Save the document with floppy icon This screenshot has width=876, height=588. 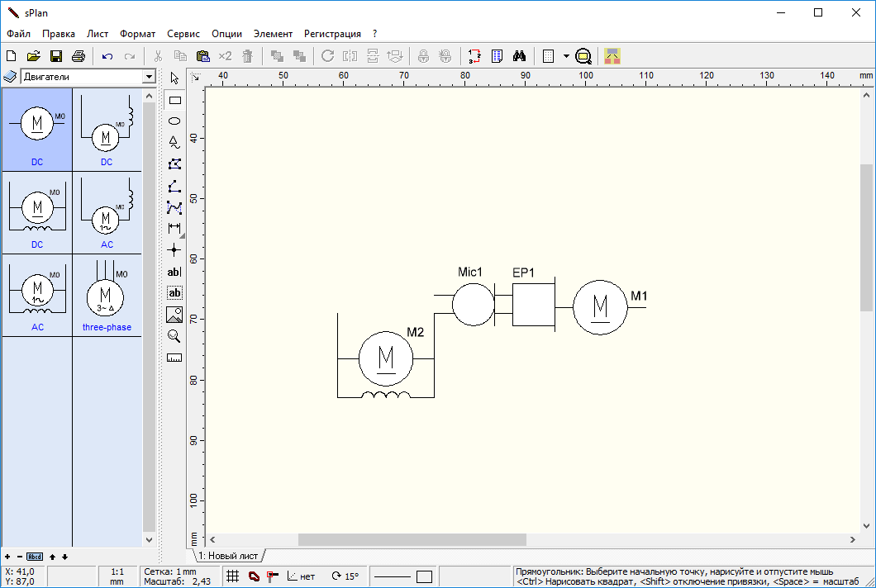(56, 56)
